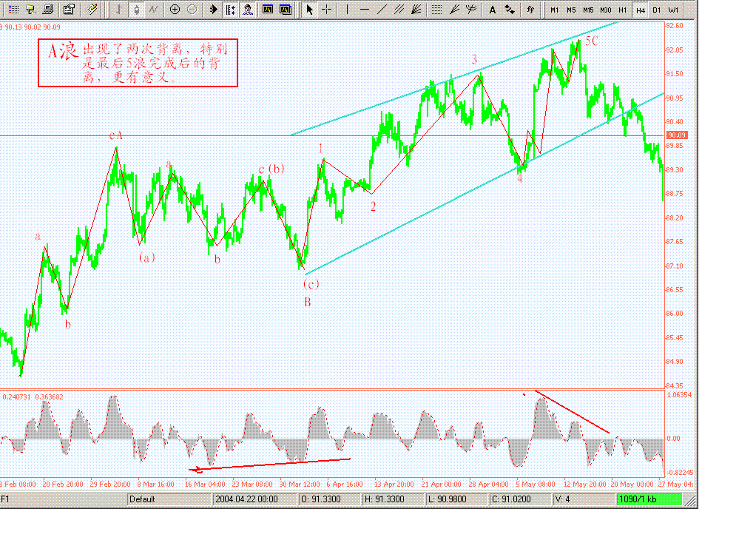The height and width of the screenshot is (540, 756).
Task: Switch to bar chart display
Action: pyautogui.click(x=118, y=9)
